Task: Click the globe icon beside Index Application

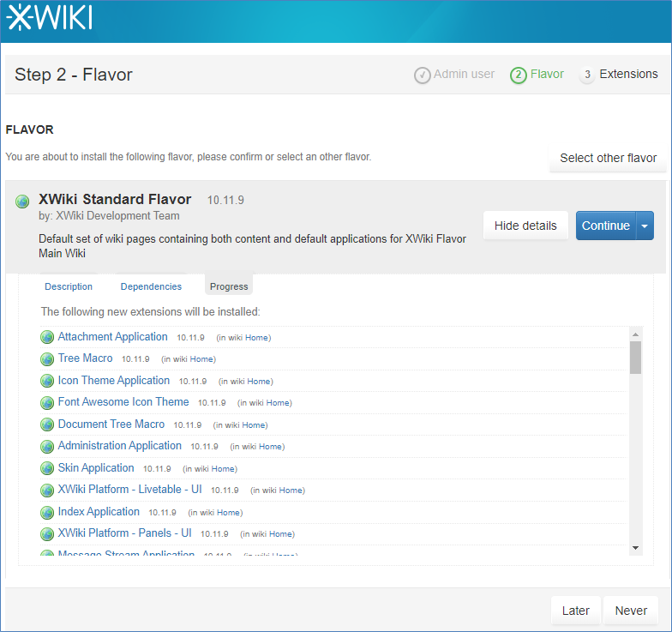Action: (47, 513)
